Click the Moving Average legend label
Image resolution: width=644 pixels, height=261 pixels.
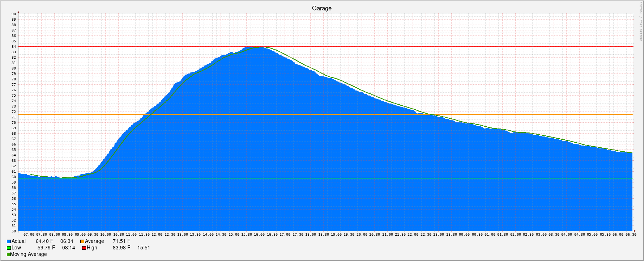point(29,254)
